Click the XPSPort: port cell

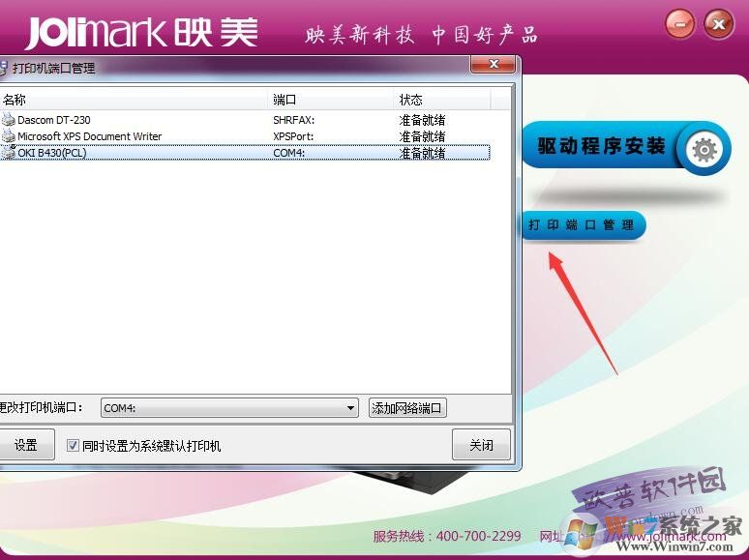293,136
